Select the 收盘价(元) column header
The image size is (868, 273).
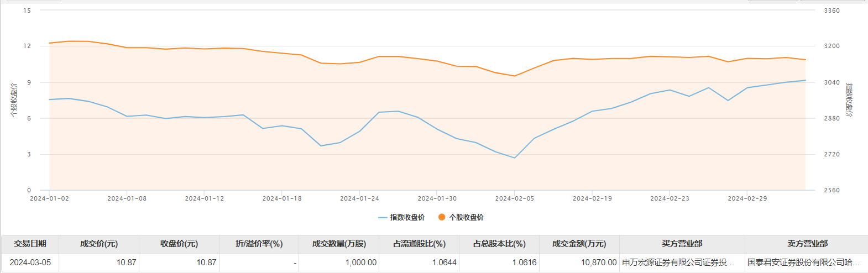point(179,244)
